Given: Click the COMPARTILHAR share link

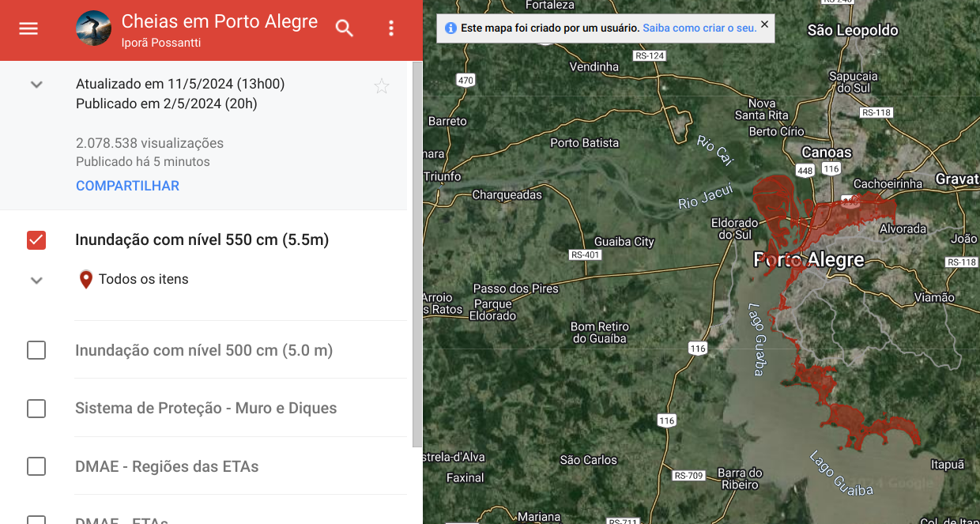Looking at the screenshot, I should pos(127,186).
